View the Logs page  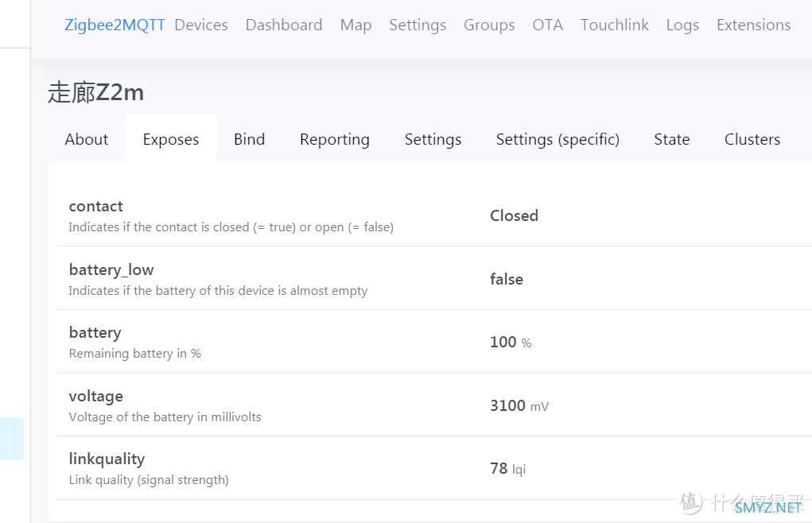click(x=682, y=25)
